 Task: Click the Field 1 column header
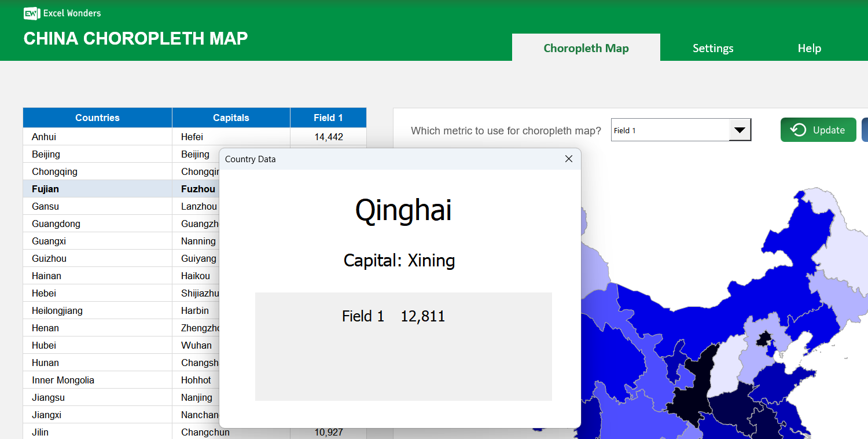coord(328,118)
